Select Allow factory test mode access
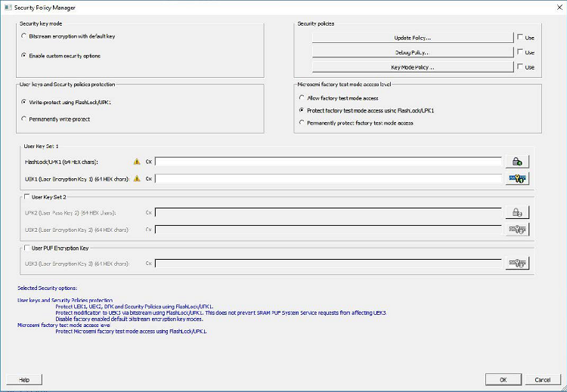 (302, 98)
